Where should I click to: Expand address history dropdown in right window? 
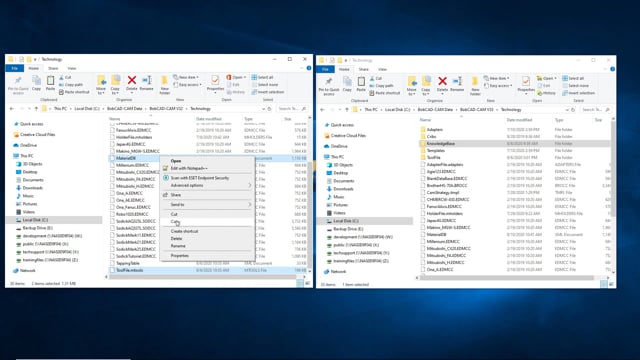(567, 110)
